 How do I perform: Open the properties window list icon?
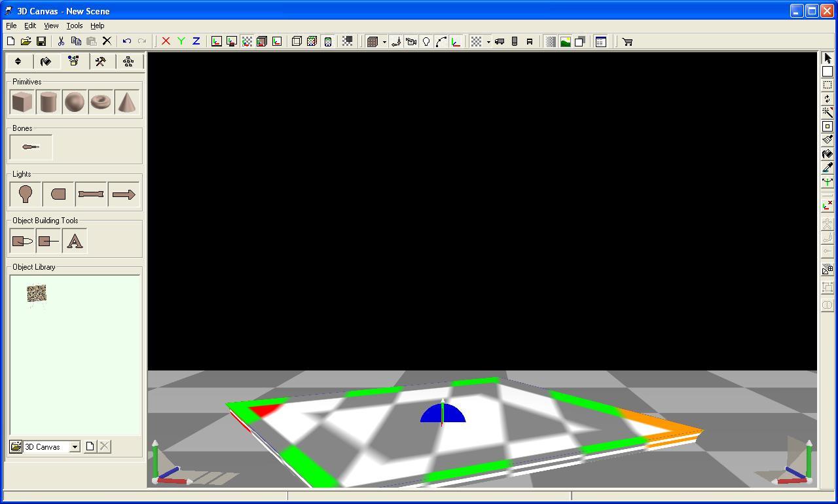point(601,42)
